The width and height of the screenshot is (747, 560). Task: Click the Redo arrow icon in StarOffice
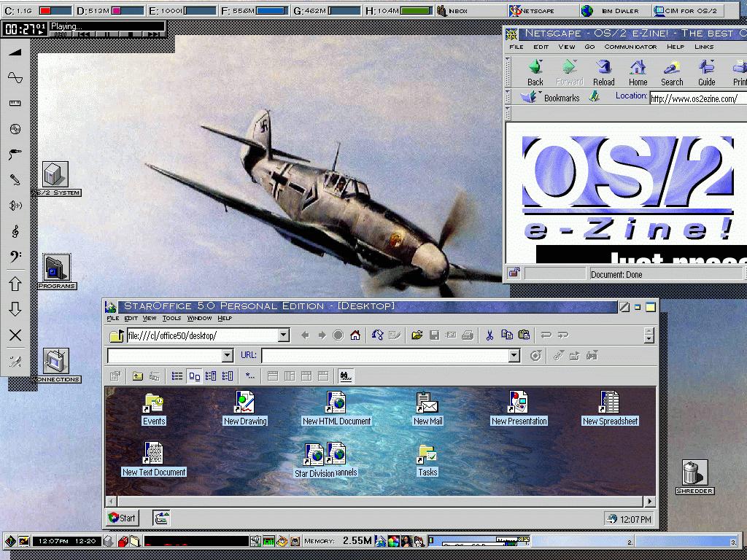click(x=563, y=335)
